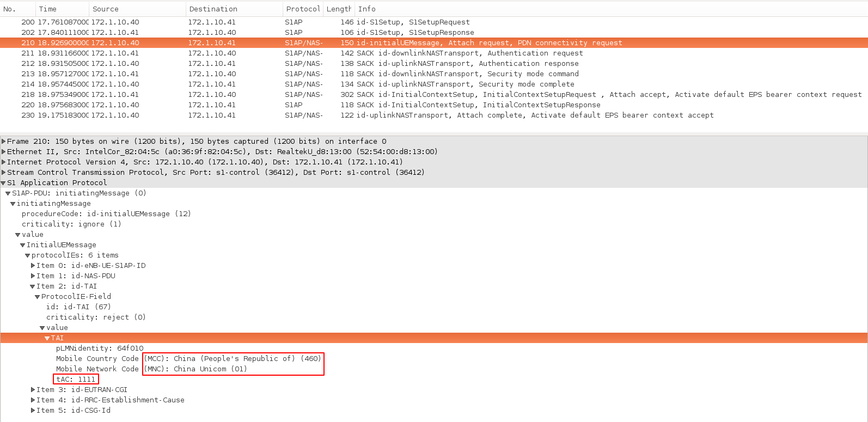Select packet 211 Authentication request row
The image size is (868, 422).
point(434,53)
